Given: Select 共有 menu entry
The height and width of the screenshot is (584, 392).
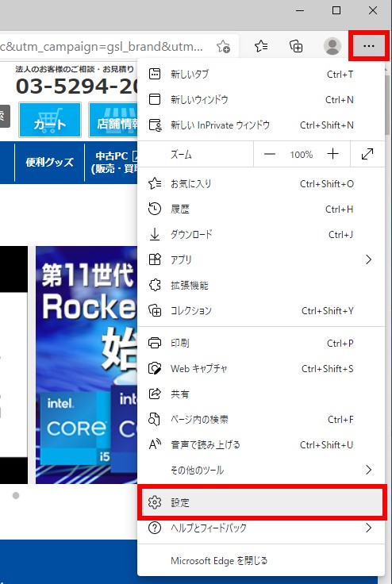Looking at the screenshot, I should [261, 394].
